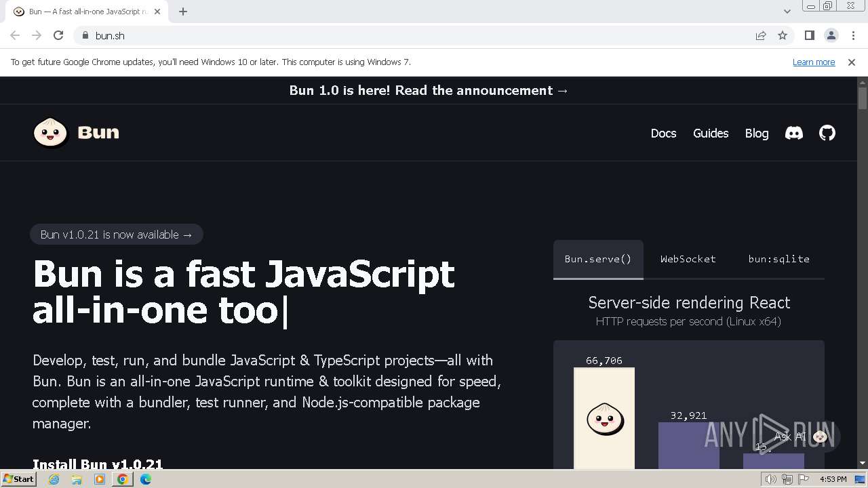Click the volume speaker tray icon

click(771, 479)
